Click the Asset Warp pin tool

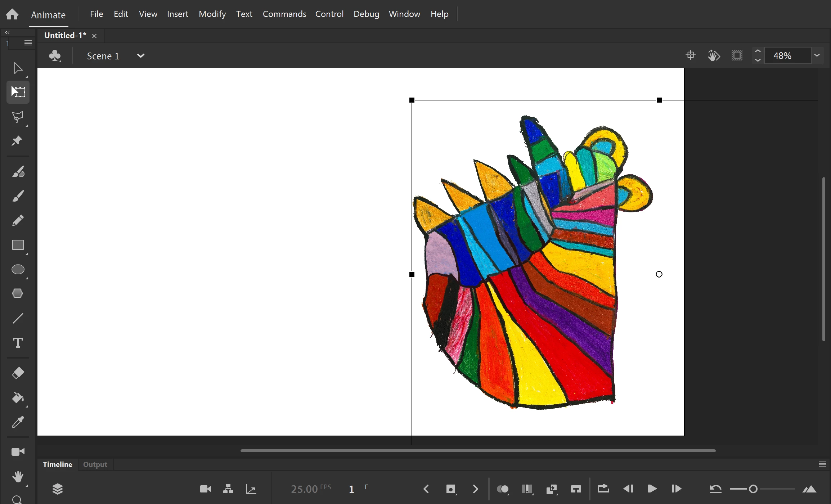coord(17,140)
